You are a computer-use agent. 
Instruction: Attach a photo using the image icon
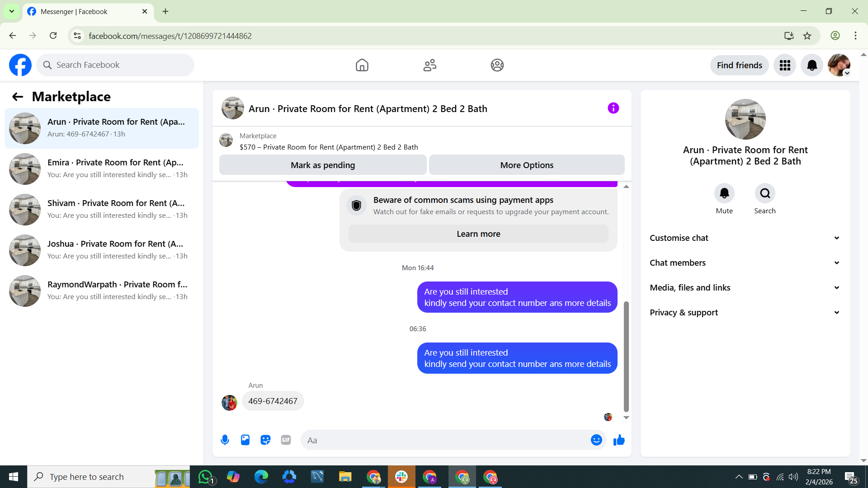pos(245,440)
